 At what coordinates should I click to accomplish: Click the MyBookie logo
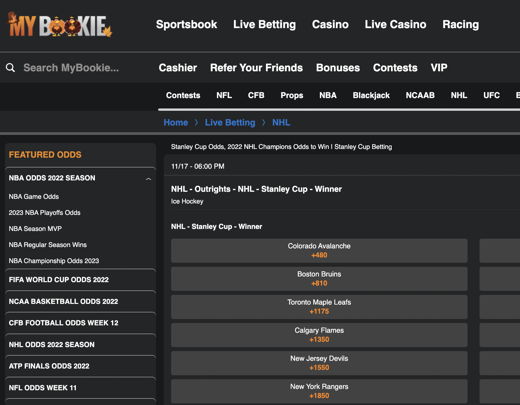pyautogui.click(x=60, y=25)
